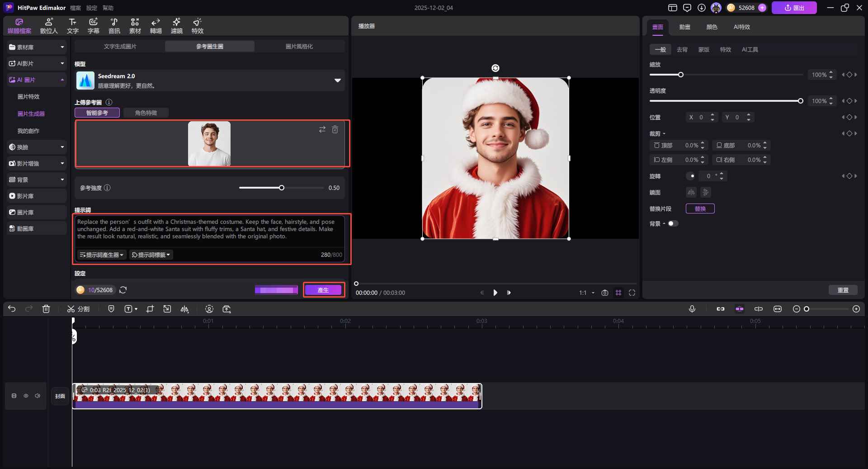Undo the last action
The height and width of the screenshot is (469, 868).
pos(12,309)
